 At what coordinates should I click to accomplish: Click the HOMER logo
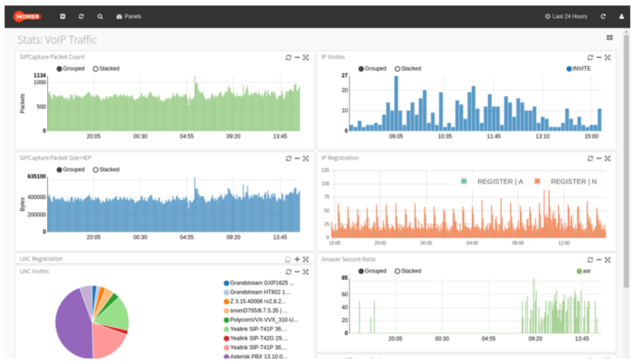tap(26, 16)
